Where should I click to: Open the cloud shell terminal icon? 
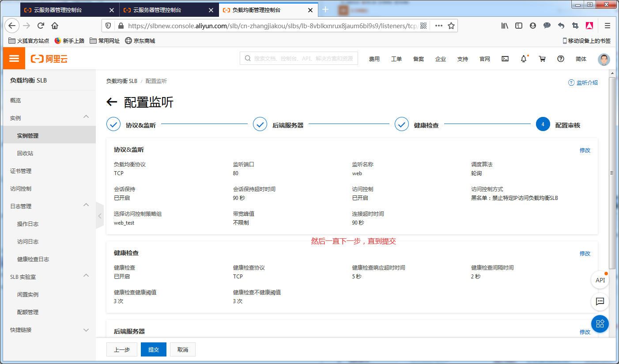[505, 59]
